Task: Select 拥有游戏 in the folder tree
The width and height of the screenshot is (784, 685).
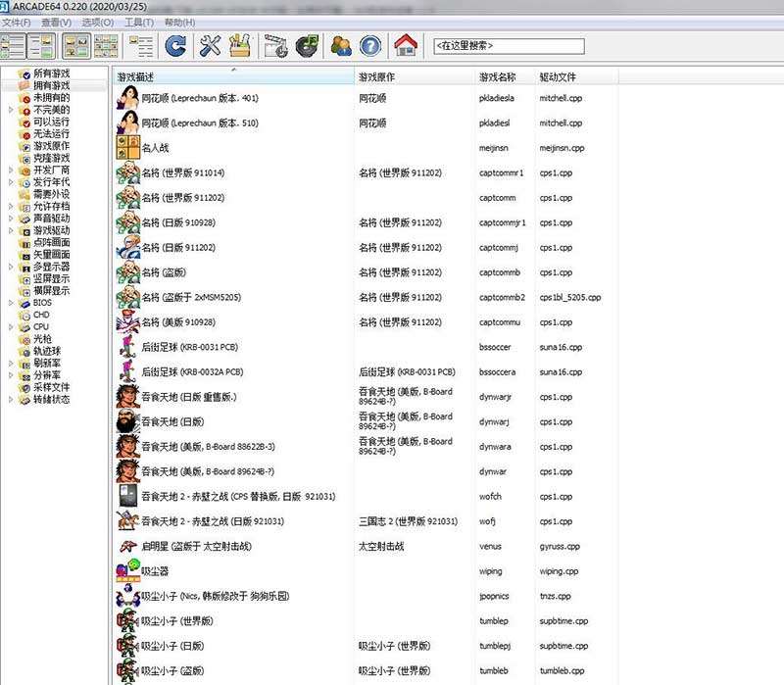Action: [52, 85]
